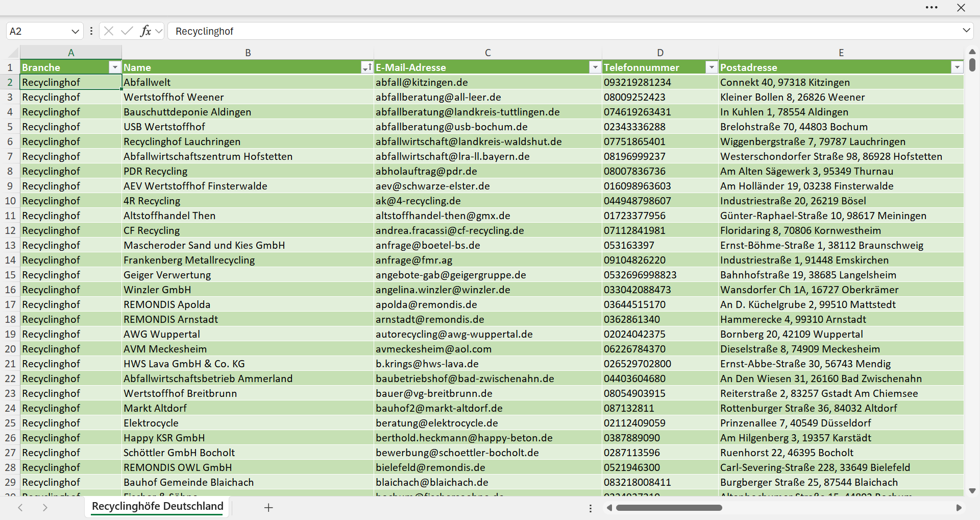Image resolution: width=980 pixels, height=520 pixels.
Task: Select cell PDR Recycling
Action: 248,171
